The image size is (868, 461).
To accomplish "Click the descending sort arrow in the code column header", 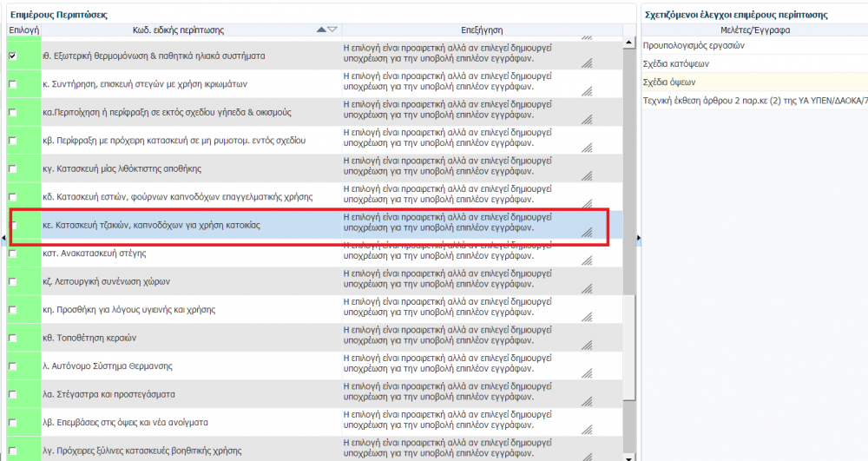I will click(x=332, y=30).
